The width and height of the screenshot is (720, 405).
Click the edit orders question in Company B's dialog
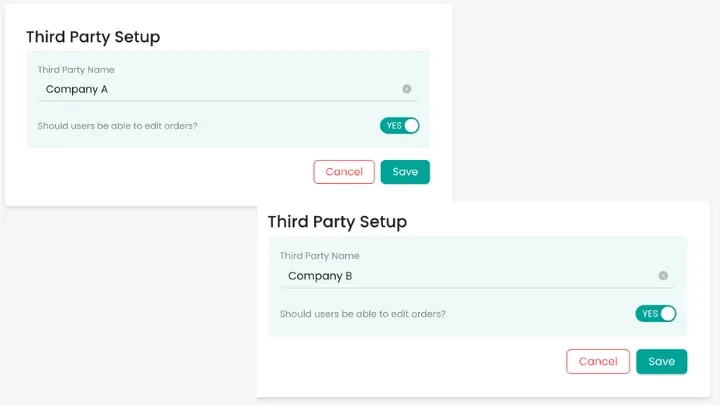point(362,314)
